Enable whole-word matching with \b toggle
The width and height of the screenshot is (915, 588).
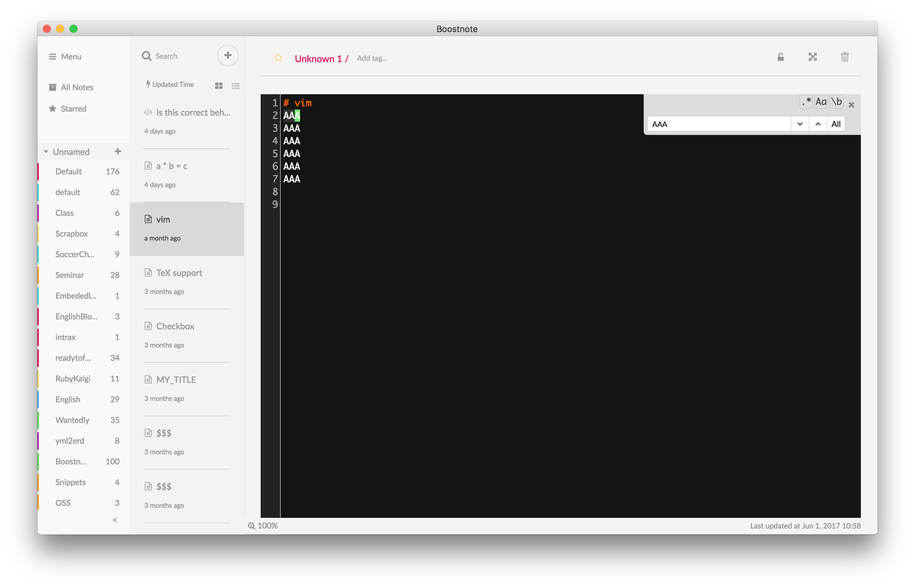click(x=836, y=102)
